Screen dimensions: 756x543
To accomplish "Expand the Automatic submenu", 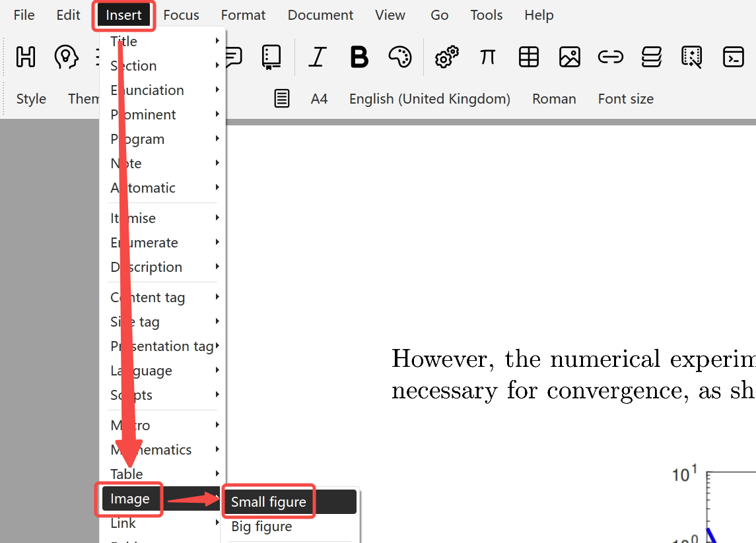I will 163,188.
